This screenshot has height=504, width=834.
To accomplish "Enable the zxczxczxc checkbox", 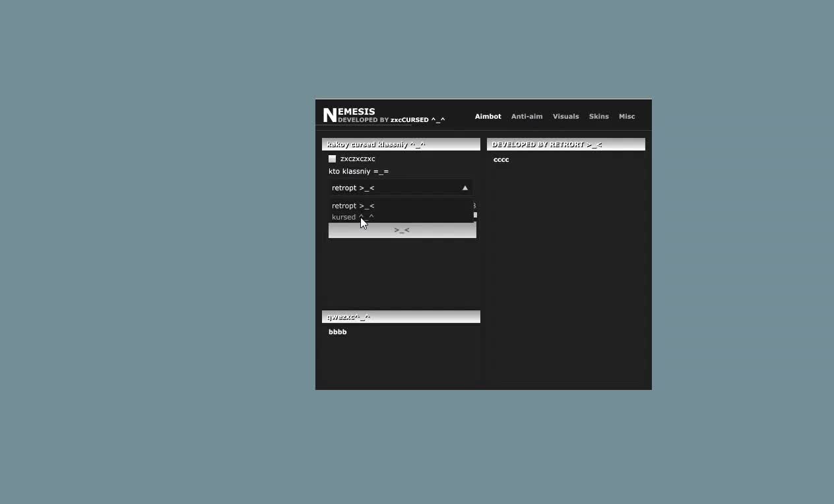I will [333, 158].
